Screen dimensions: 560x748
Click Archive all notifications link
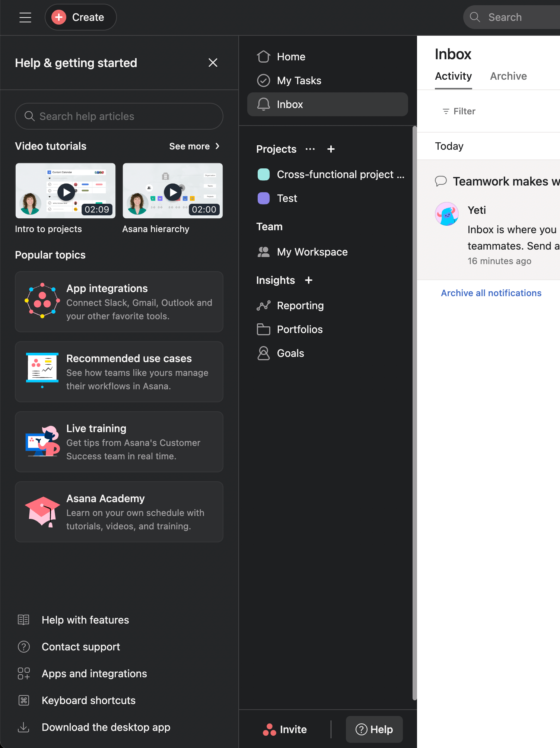[491, 293]
